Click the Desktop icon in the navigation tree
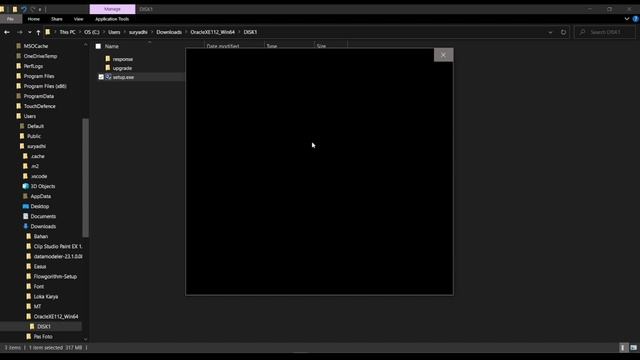 click(x=26, y=207)
